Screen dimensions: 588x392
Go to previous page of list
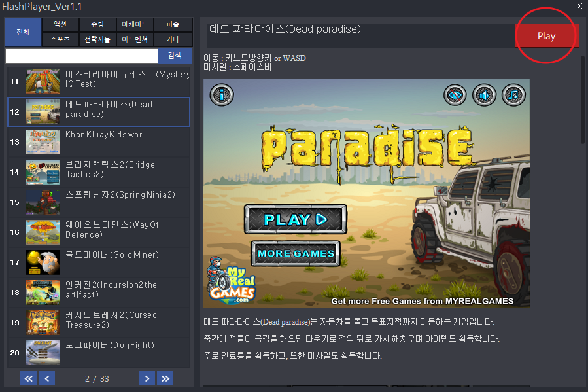(47, 378)
